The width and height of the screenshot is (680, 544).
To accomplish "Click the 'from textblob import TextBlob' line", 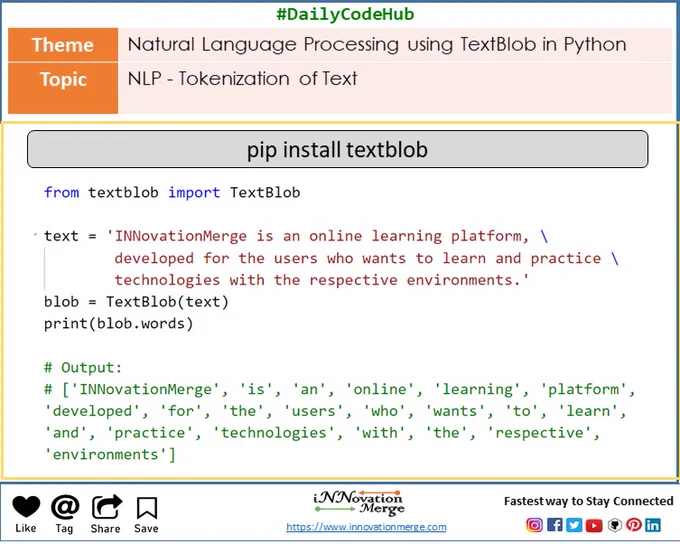I will tap(172, 192).
